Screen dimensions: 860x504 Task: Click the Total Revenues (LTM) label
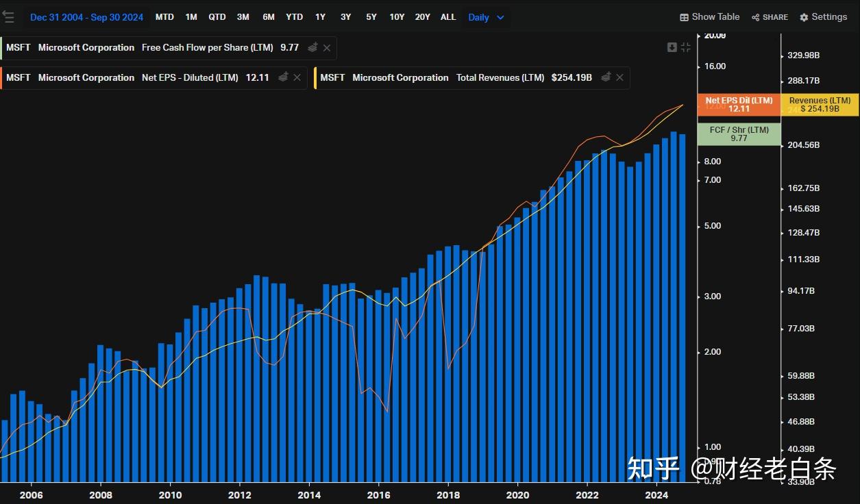[500, 78]
